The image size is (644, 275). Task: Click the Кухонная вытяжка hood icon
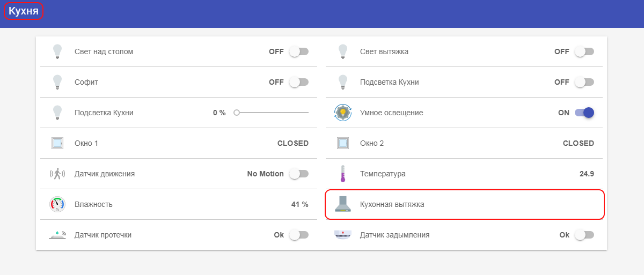[342, 204]
